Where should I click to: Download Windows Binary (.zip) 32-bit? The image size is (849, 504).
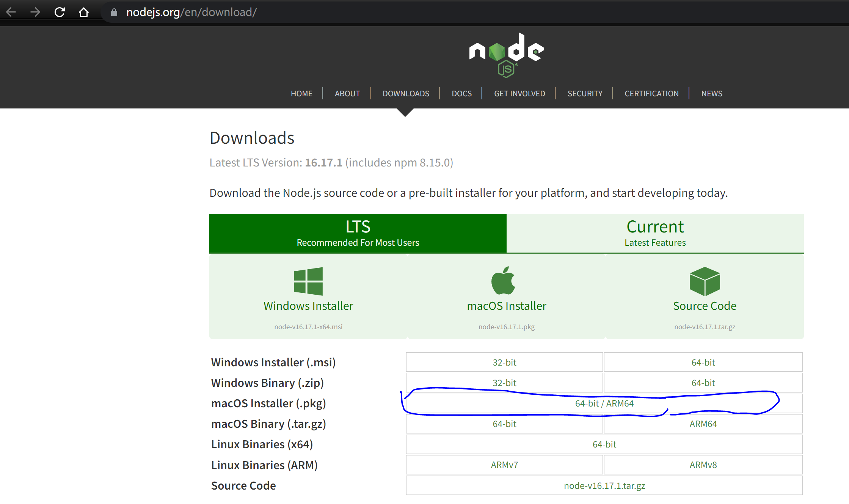point(504,383)
